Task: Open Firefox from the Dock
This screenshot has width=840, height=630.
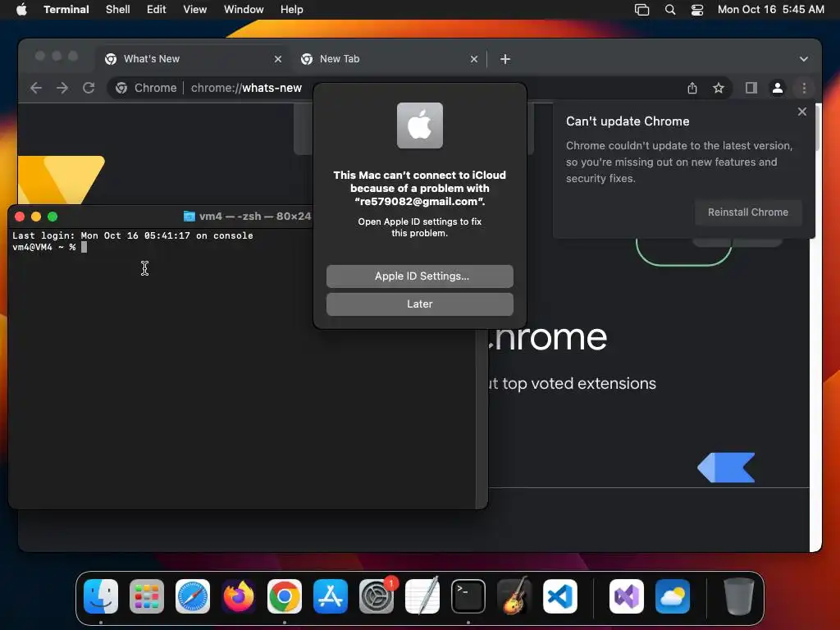Action: click(239, 596)
